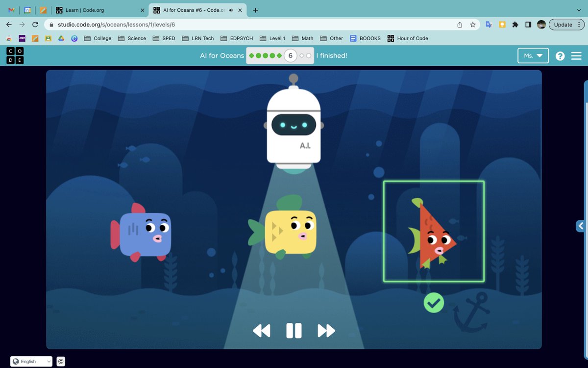
Task: Bookmark this page with star icon
Action: coord(473,25)
